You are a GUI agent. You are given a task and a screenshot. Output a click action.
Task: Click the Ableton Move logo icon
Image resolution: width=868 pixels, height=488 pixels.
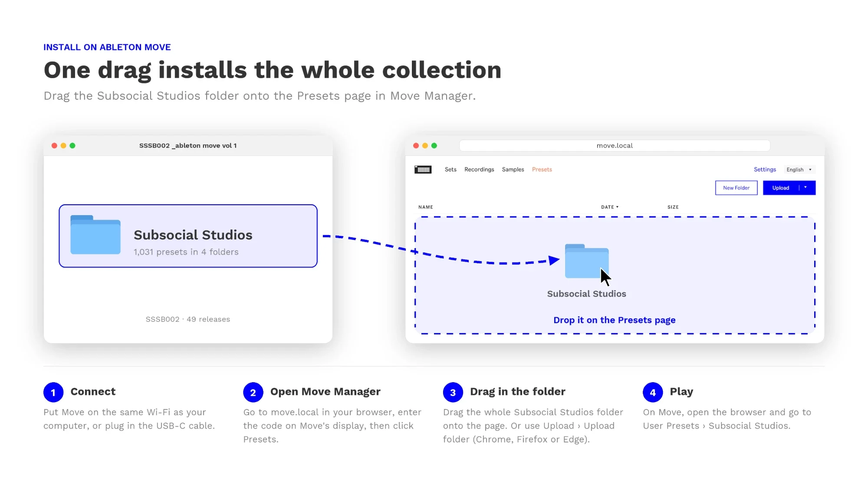tap(423, 170)
